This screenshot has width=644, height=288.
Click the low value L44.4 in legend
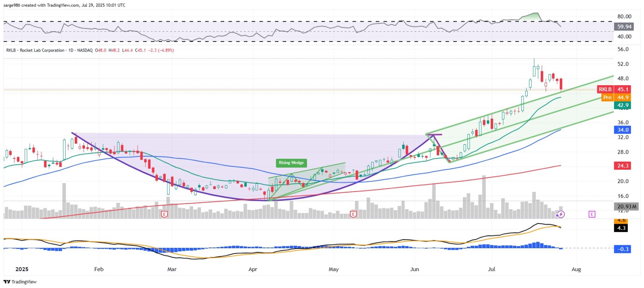tap(127, 50)
